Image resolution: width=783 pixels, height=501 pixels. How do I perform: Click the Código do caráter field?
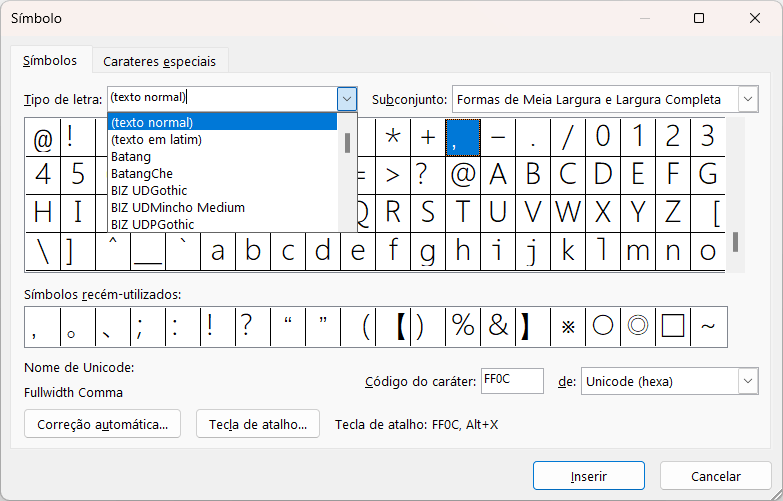[512, 381]
